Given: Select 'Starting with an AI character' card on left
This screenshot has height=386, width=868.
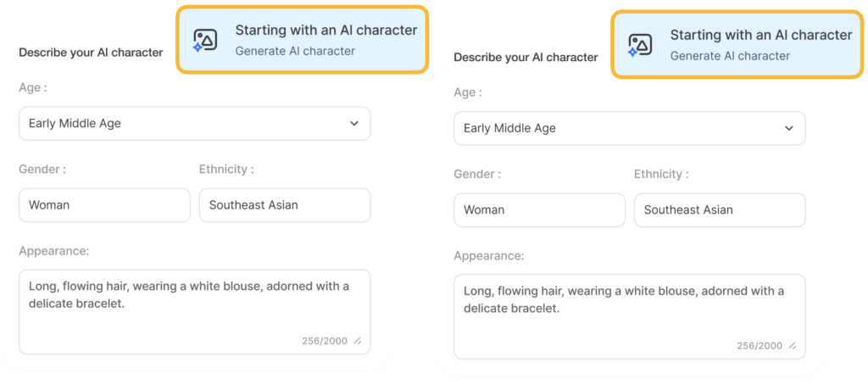Looking at the screenshot, I should [x=303, y=40].
